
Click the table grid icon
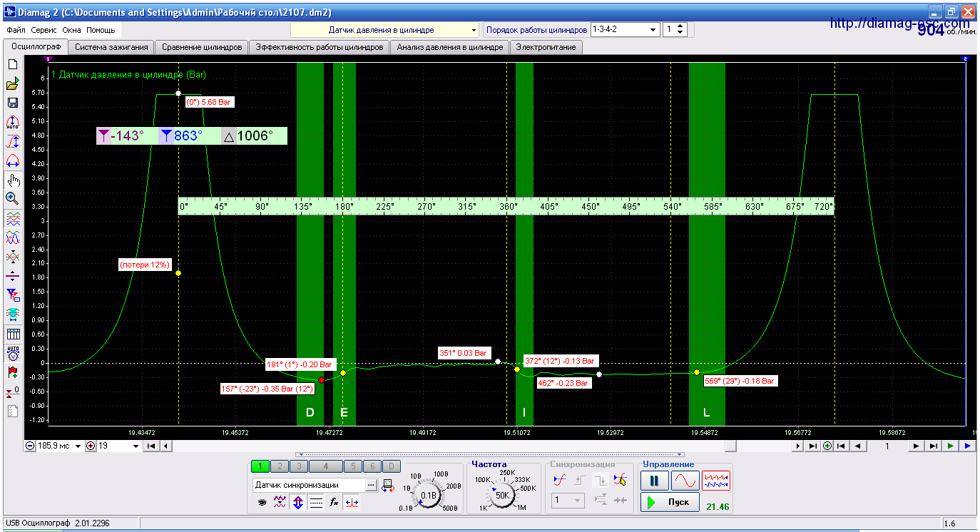(12, 334)
